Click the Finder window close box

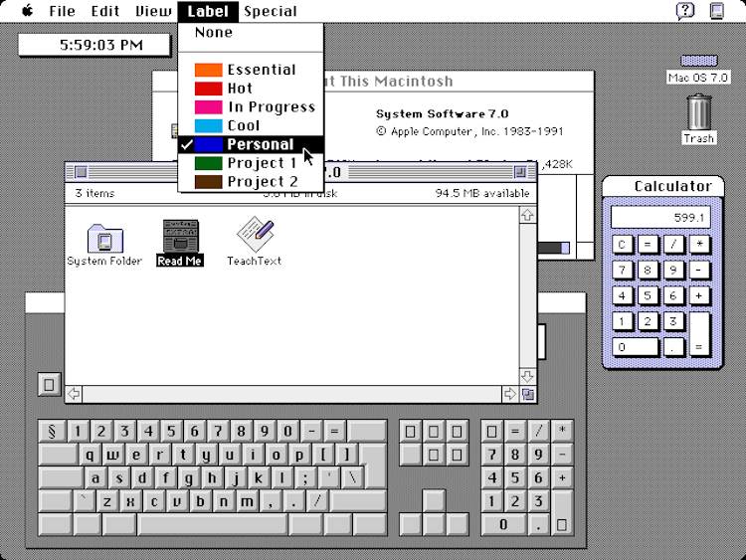tap(81, 172)
